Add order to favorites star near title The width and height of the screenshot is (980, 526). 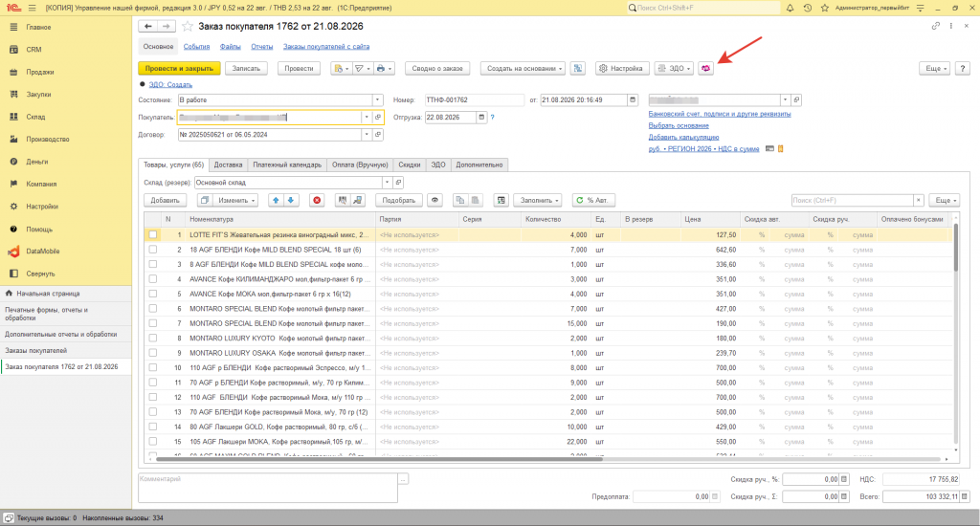pos(187,26)
